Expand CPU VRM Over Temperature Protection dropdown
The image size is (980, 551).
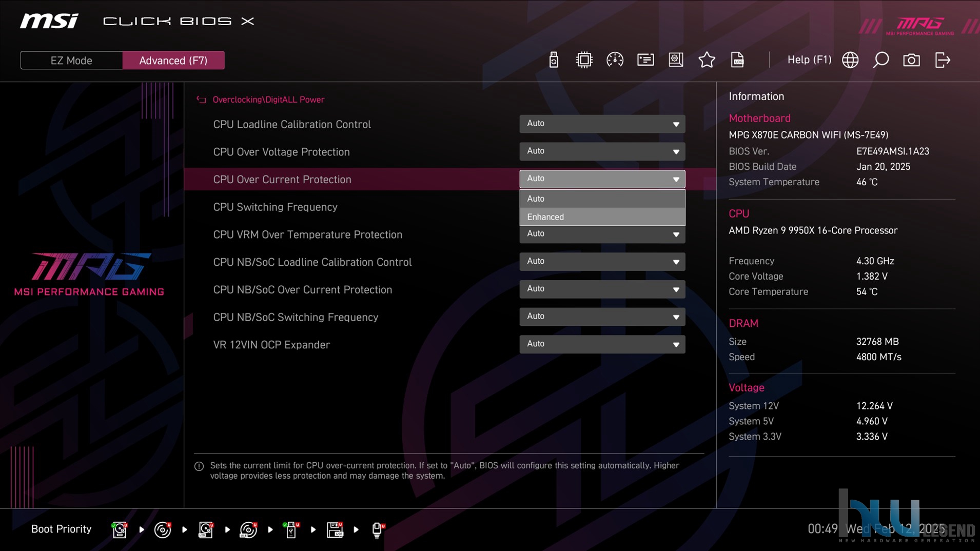coord(602,234)
